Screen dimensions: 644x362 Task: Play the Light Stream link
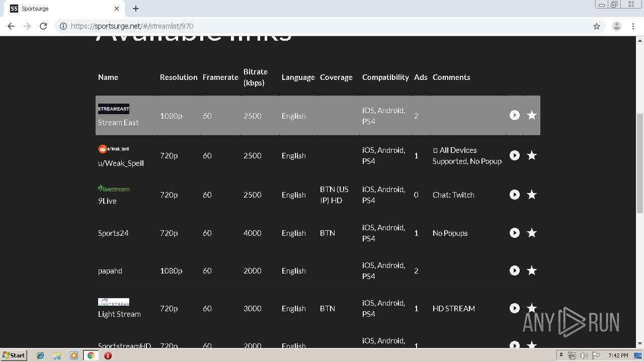514,308
